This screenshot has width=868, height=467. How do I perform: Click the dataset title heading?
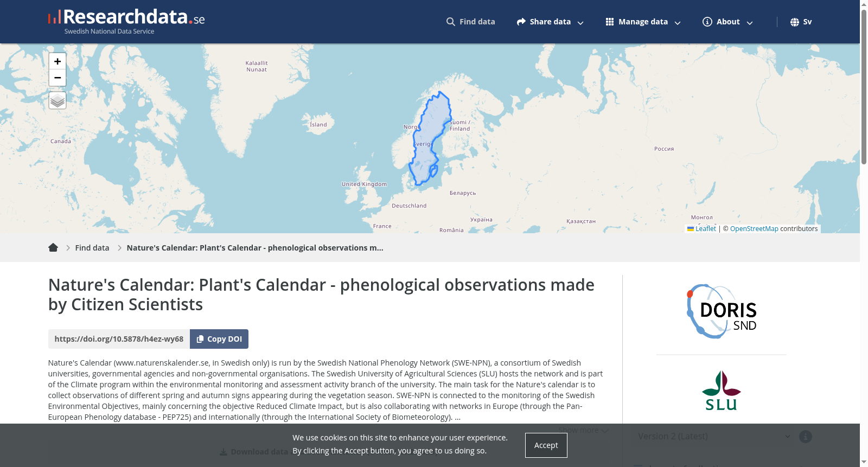click(321, 295)
